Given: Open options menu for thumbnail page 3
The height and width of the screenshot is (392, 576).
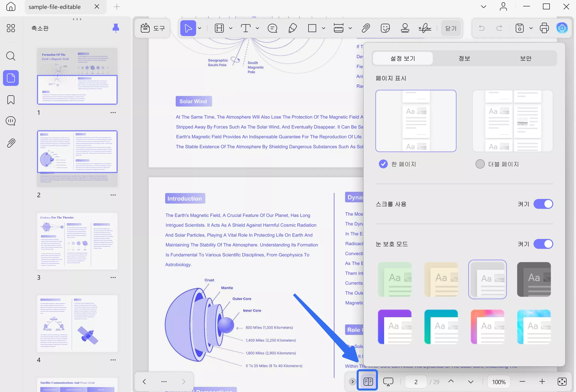Looking at the screenshot, I should tap(113, 277).
